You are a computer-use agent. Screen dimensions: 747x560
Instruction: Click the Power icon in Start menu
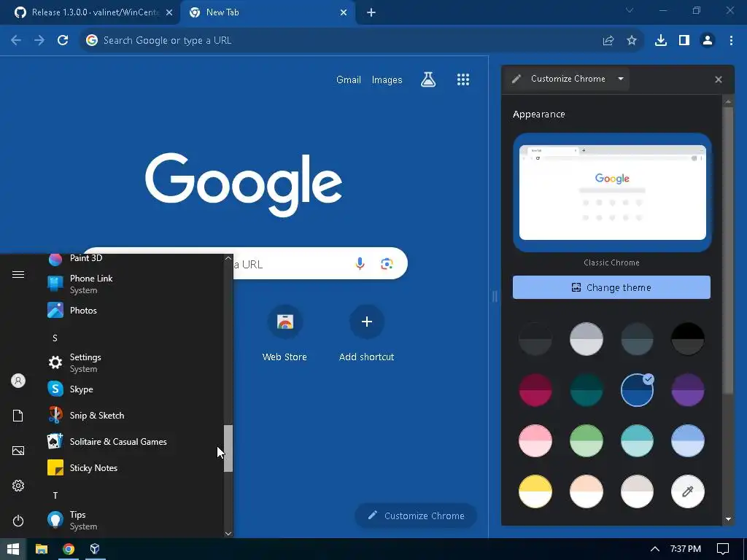point(18,521)
